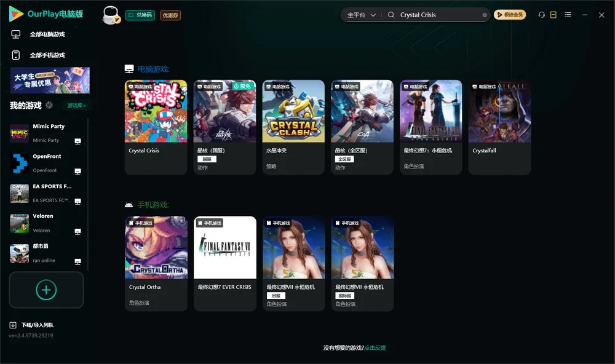Refresh the 我的游戏 list
The image size is (615, 364).
pos(49,105)
